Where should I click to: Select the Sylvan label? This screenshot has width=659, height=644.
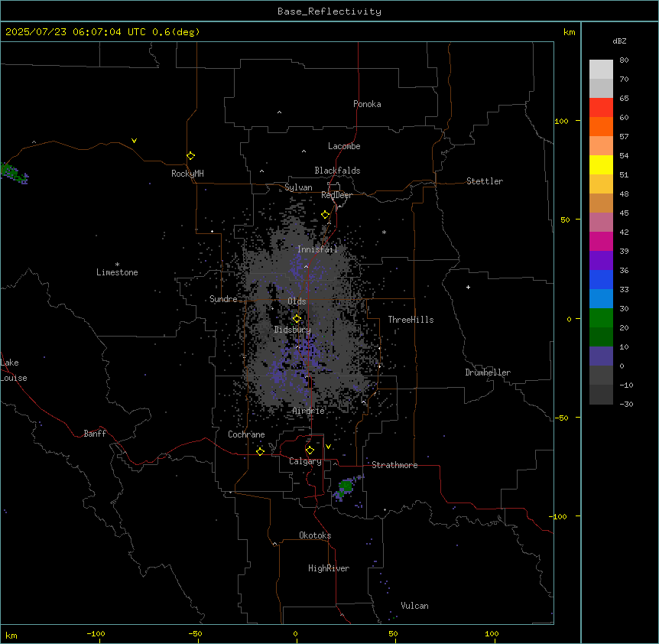click(298, 187)
